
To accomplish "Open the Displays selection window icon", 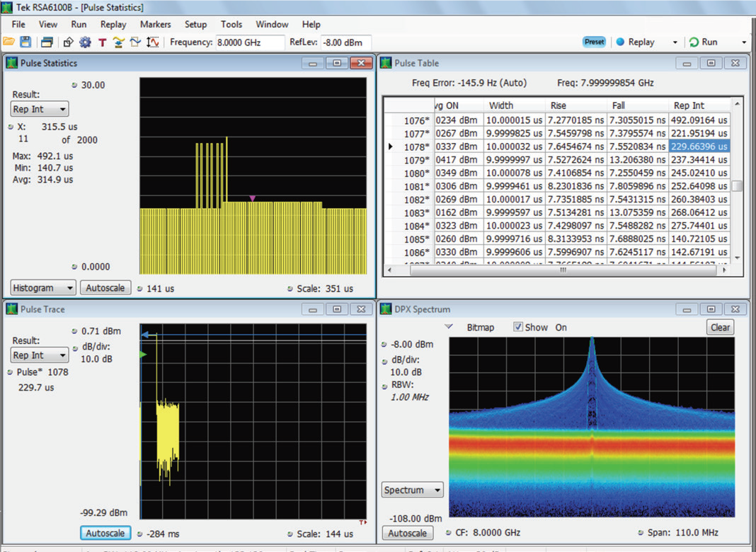I will 47,42.
